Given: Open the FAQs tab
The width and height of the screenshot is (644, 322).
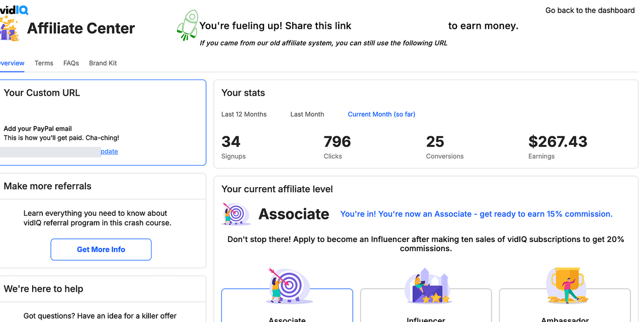Looking at the screenshot, I should [71, 63].
